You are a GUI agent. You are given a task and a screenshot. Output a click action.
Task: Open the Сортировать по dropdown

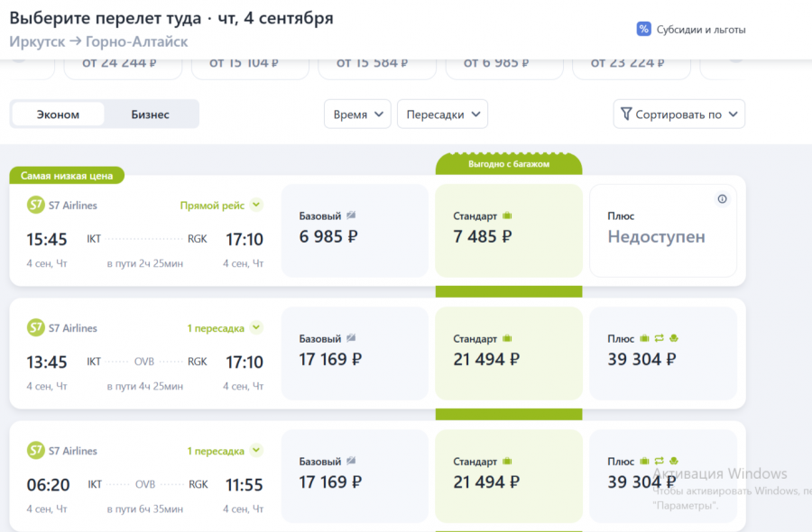[678, 115]
